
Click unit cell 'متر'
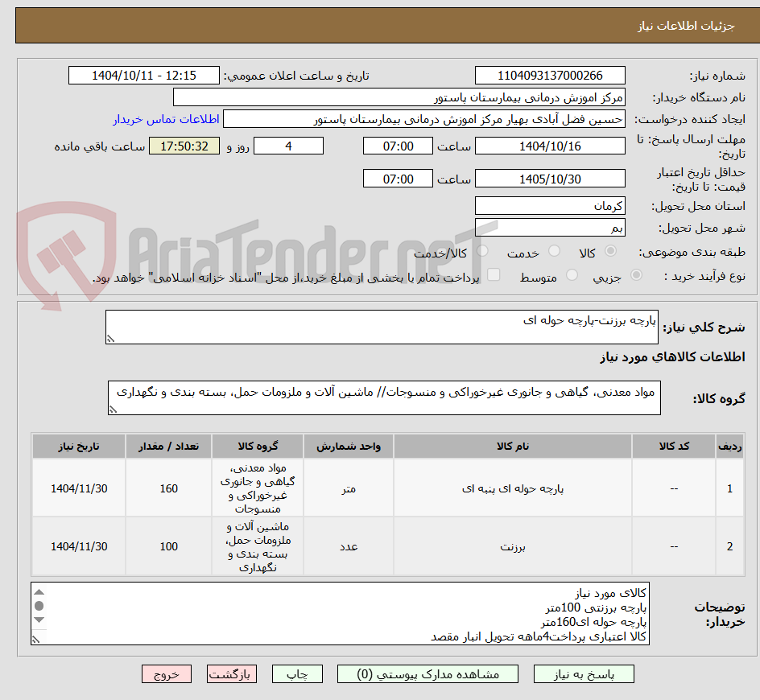(349, 488)
